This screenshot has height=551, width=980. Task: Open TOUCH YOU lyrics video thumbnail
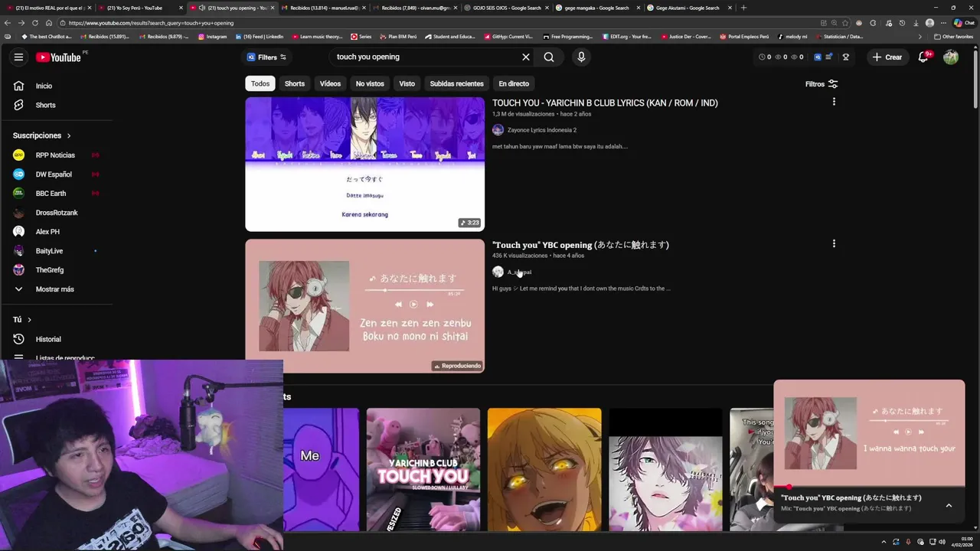[364, 164]
